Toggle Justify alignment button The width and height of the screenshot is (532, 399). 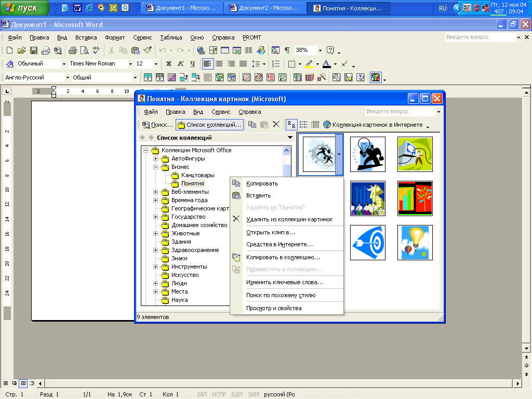(243, 64)
